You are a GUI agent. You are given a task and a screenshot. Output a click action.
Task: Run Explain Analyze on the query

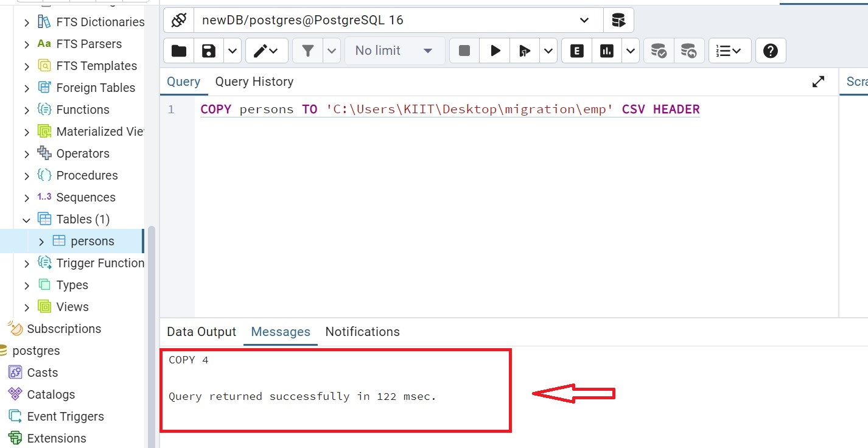tap(606, 51)
